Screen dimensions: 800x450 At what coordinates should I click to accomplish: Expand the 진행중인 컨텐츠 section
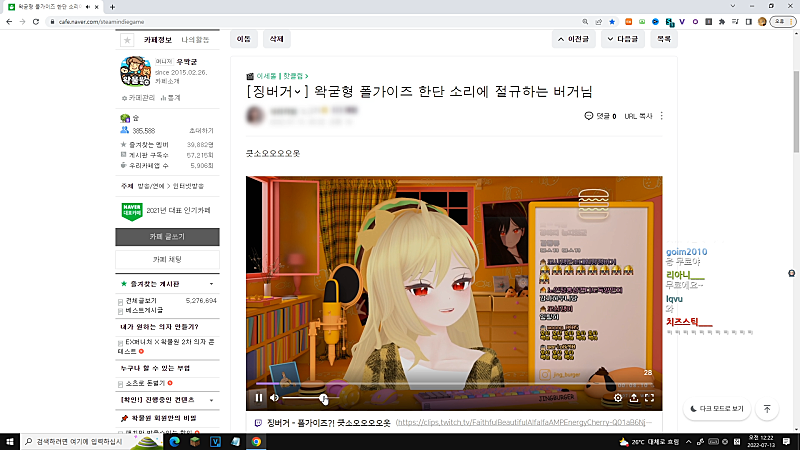click(x=211, y=400)
